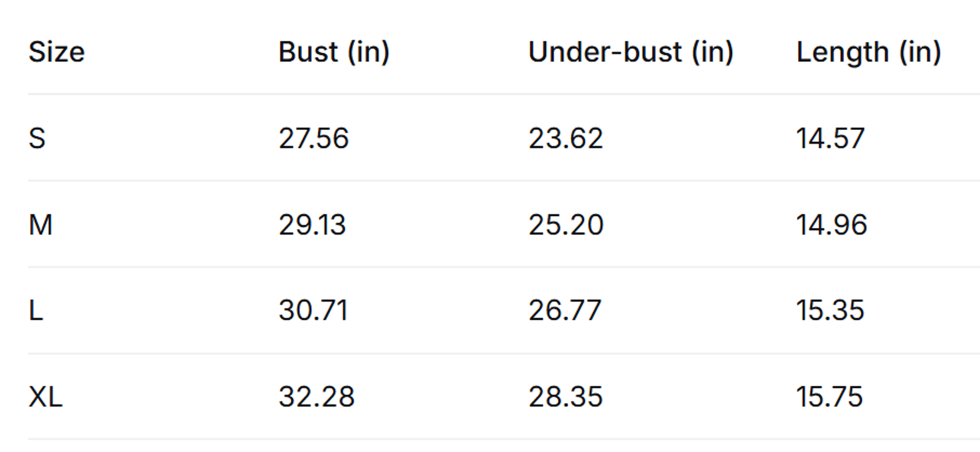Click bust value 29.13
980x452 pixels.
point(312,225)
